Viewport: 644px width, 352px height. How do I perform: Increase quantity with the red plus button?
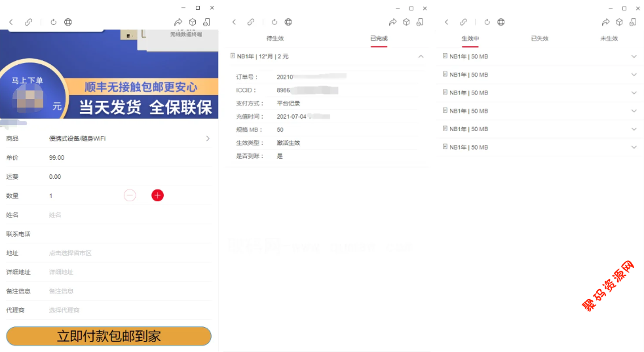point(157,195)
